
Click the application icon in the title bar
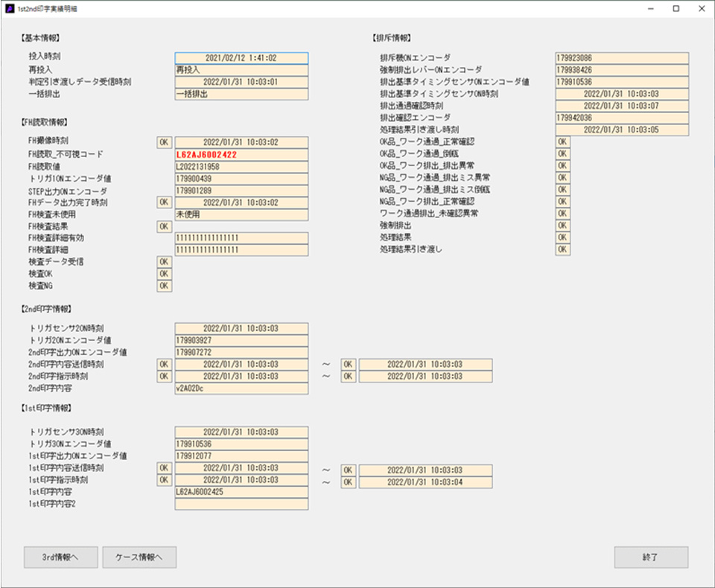coord(10,9)
